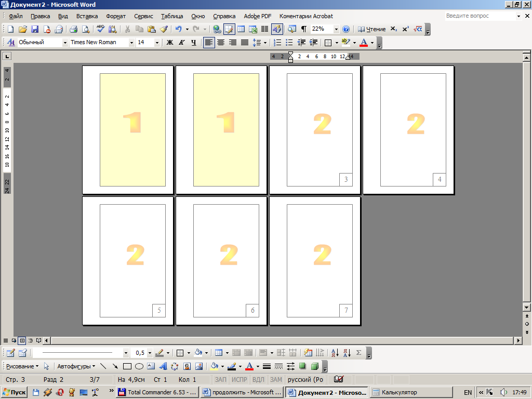
Task: Undo the last action
Action: [x=179, y=29]
